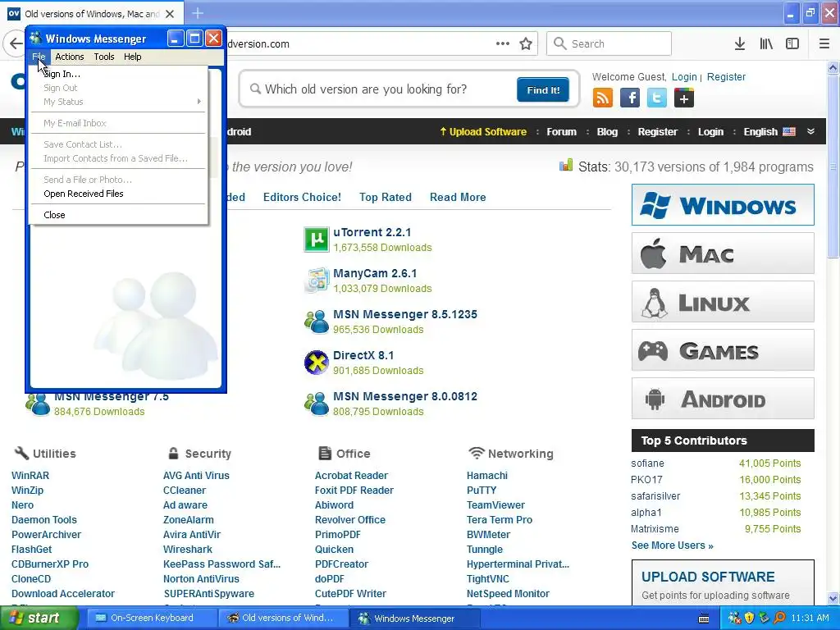Click the US flag language icon
Image resolution: width=840 pixels, height=630 pixels.
tap(789, 132)
